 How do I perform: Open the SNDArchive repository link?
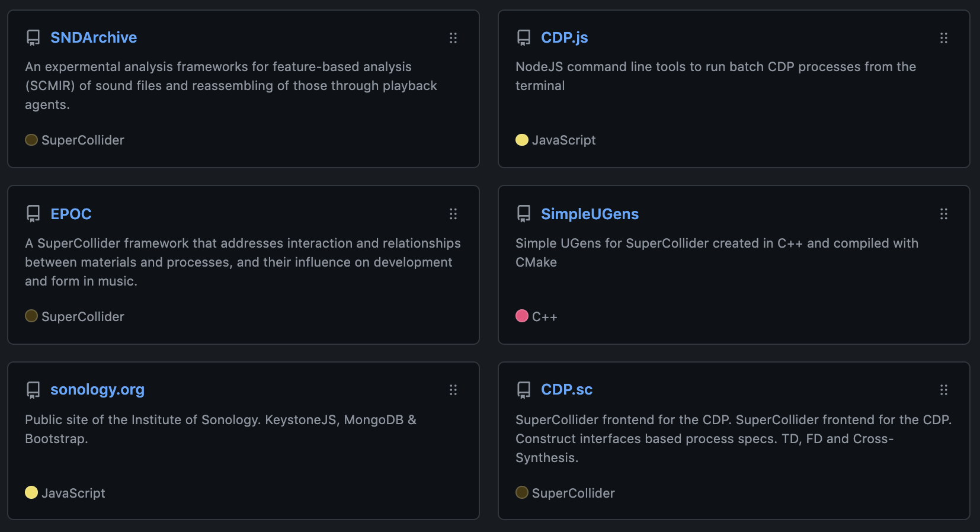click(x=94, y=37)
